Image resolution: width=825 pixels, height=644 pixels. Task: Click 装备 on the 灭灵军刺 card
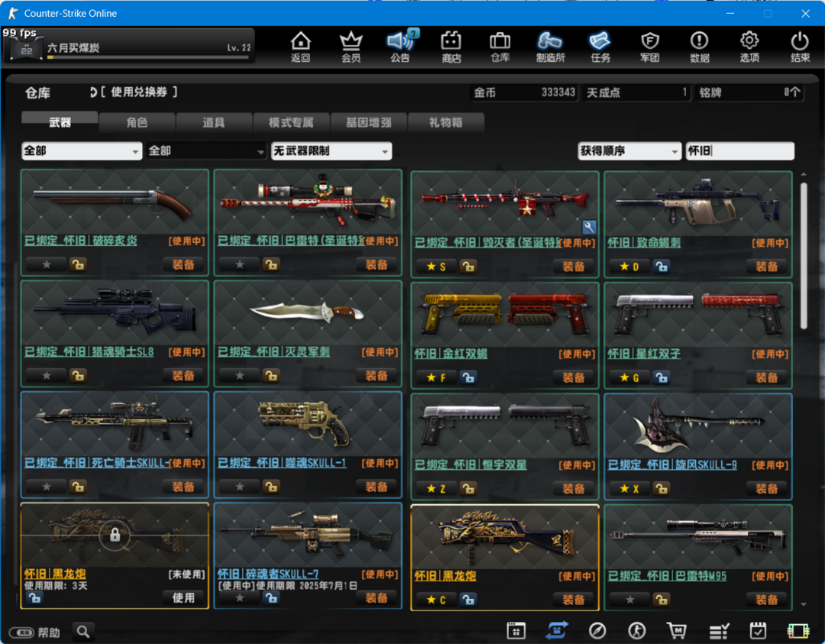(376, 375)
